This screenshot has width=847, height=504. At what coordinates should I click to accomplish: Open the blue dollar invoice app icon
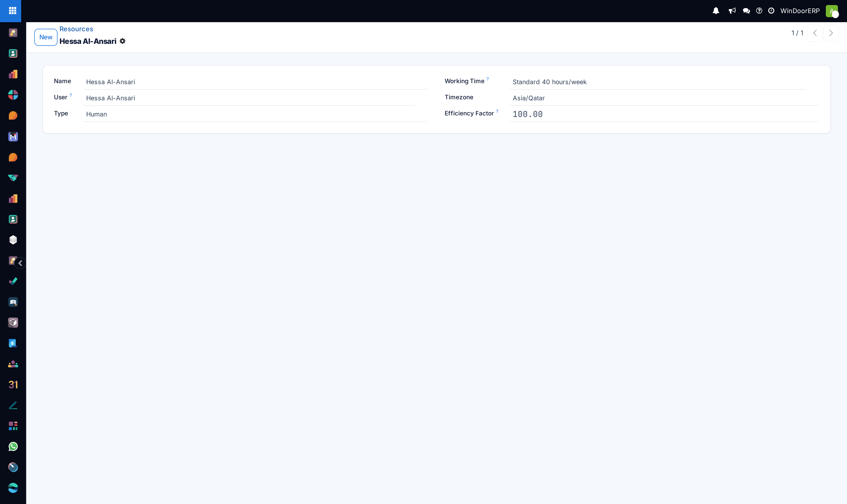[x=13, y=343]
